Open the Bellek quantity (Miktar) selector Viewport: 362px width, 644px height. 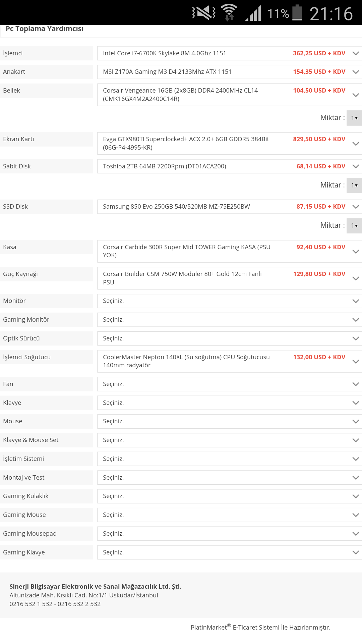point(354,118)
